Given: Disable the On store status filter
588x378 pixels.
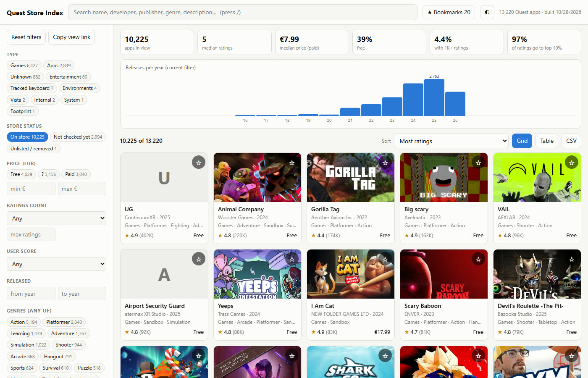Looking at the screenshot, I should click(27, 137).
